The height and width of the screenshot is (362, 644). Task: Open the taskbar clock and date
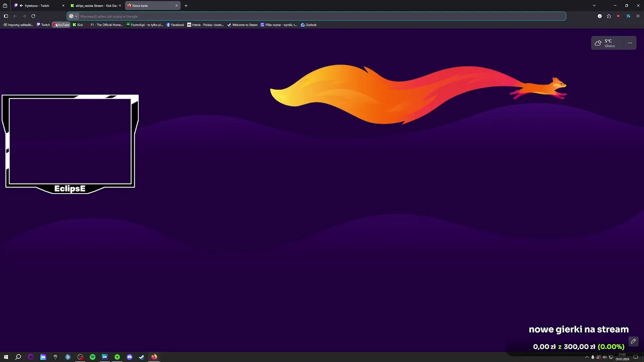pyautogui.click(x=622, y=357)
